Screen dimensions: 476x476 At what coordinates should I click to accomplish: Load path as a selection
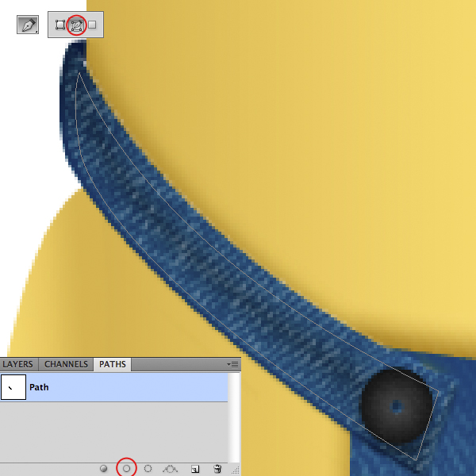click(x=148, y=469)
